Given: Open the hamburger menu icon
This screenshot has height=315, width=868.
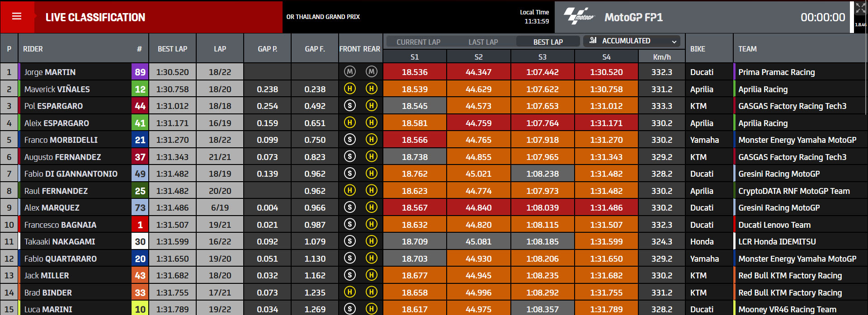Looking at the screenshot, I should 17,17.
